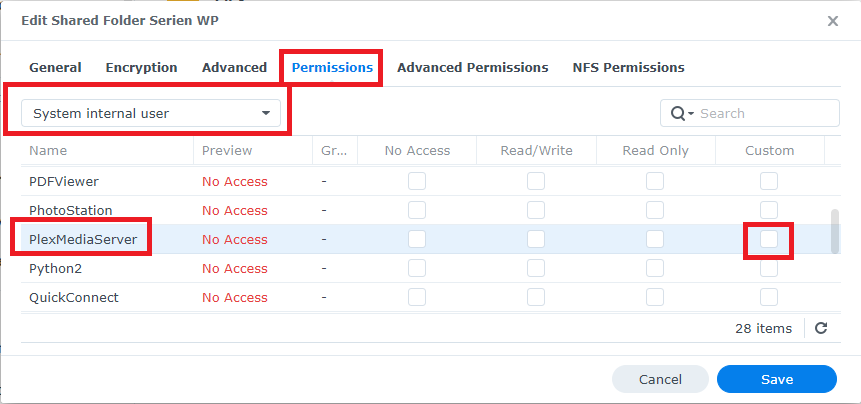Check Custom for PDFViewer
This screenshot has width=861, height=404.
tap(768, 181)
